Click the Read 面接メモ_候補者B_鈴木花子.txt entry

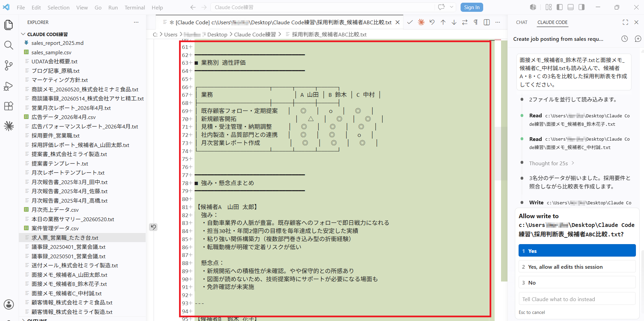[579, 120]
